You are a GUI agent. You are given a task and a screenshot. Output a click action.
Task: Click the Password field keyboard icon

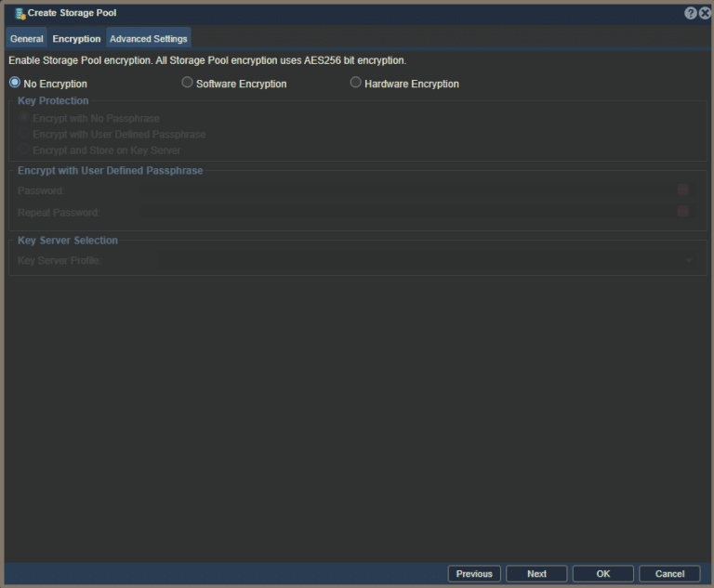[682, 189]
